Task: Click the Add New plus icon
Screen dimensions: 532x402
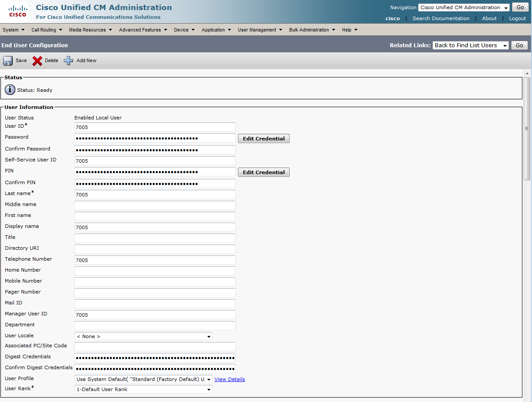Action: [x=69, y=61]
